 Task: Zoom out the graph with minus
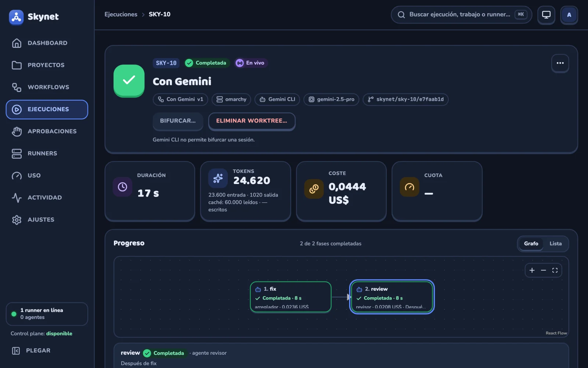543,270
